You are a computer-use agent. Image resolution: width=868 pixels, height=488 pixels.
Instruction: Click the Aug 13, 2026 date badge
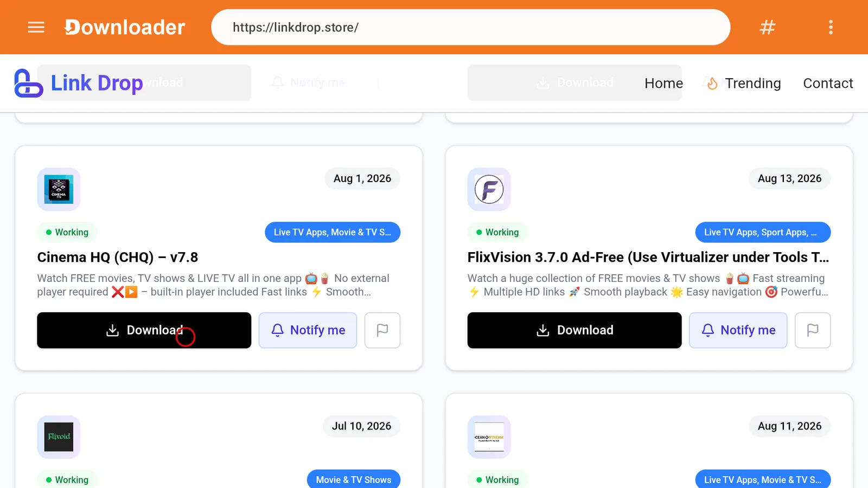coord(789,178)
